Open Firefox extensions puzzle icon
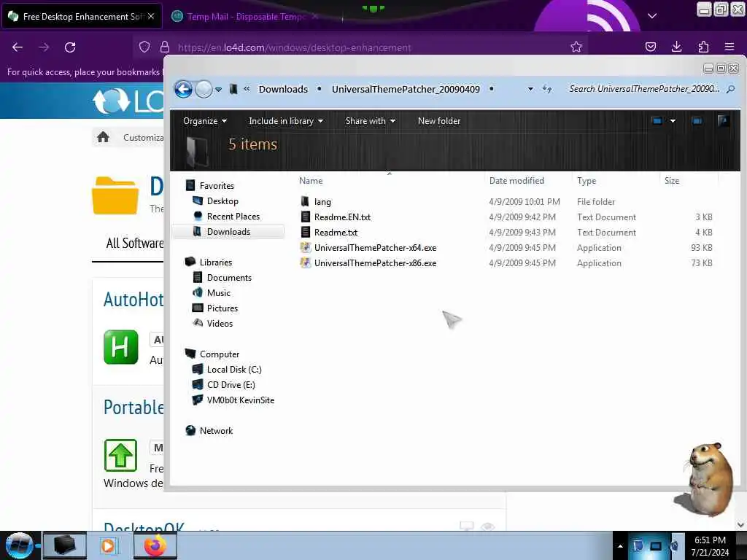Viewport: 747px width, 560px height. (703, 47)
